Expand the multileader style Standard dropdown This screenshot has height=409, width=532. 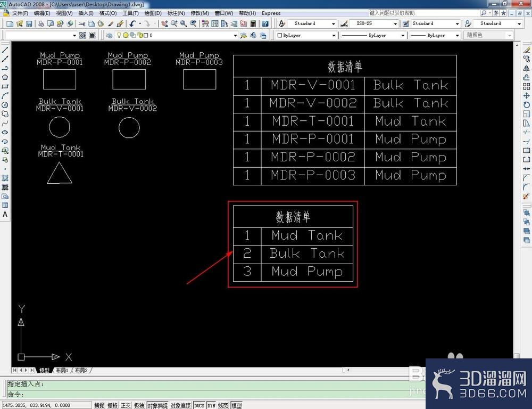(x=519, y=24)
